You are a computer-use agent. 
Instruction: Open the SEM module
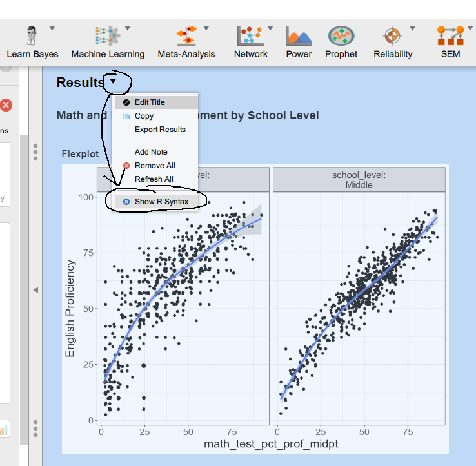pyautogui.click(x=450, y=43)
